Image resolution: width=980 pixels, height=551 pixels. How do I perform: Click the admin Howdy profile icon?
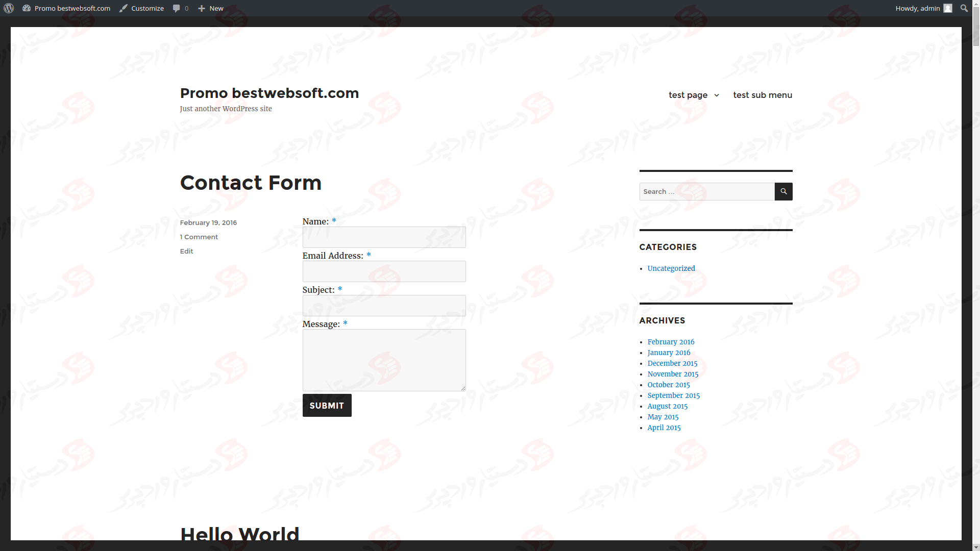coord(948,8)
